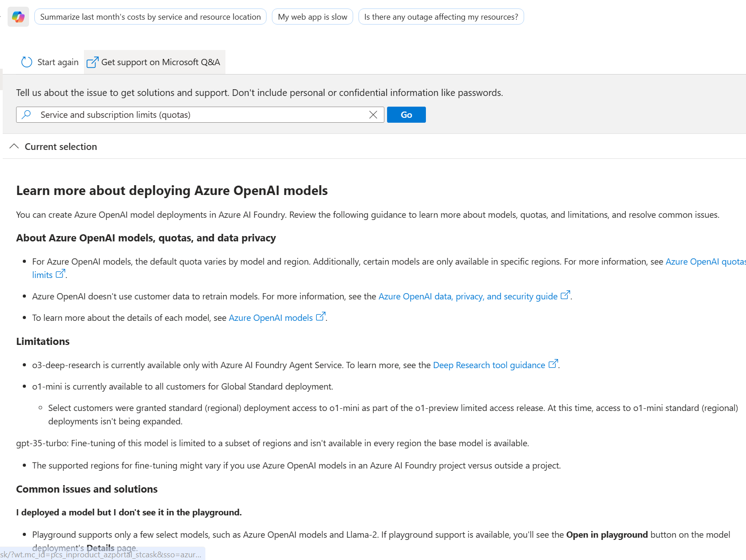
Task: Click the 'gpt-35-turbo: Fine-tuning' paragraph
Action: pyautogui.click(x=272, y=443)
